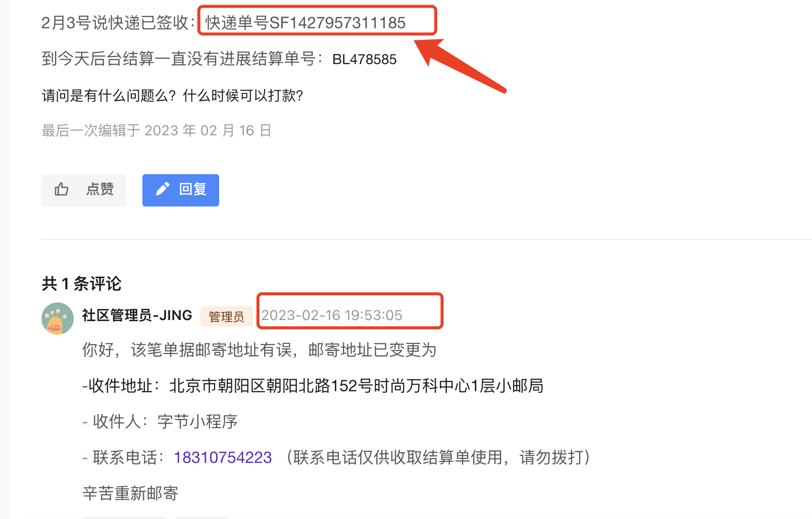Reply using the blue 回复 button
This screenshot has height=519, width=812.
pyautogui.click(x=181, y=190)
